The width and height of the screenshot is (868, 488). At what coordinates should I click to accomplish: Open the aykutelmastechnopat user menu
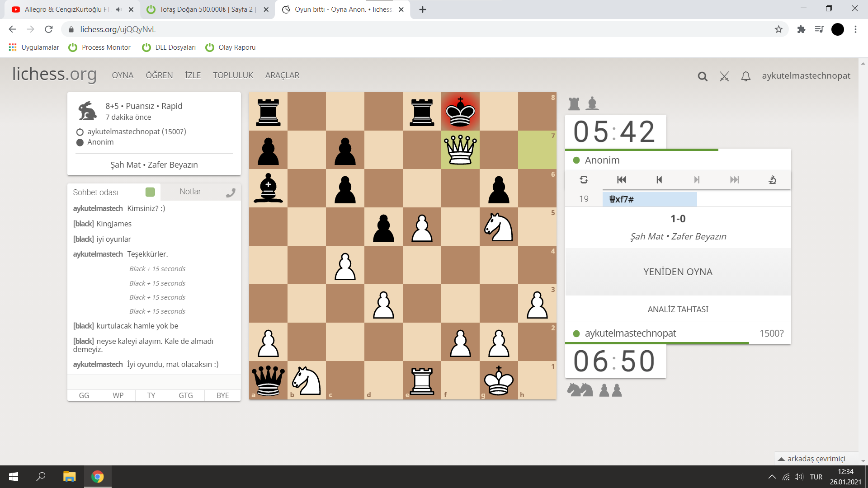[806, 75]
